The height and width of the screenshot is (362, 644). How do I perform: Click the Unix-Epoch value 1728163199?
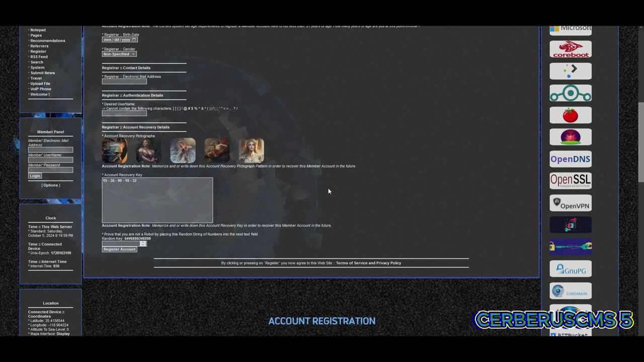click(x=61, y=253)
